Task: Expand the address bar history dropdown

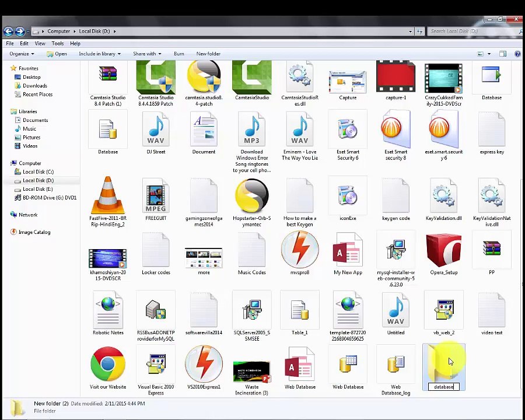Action: [x=410, y=31]
